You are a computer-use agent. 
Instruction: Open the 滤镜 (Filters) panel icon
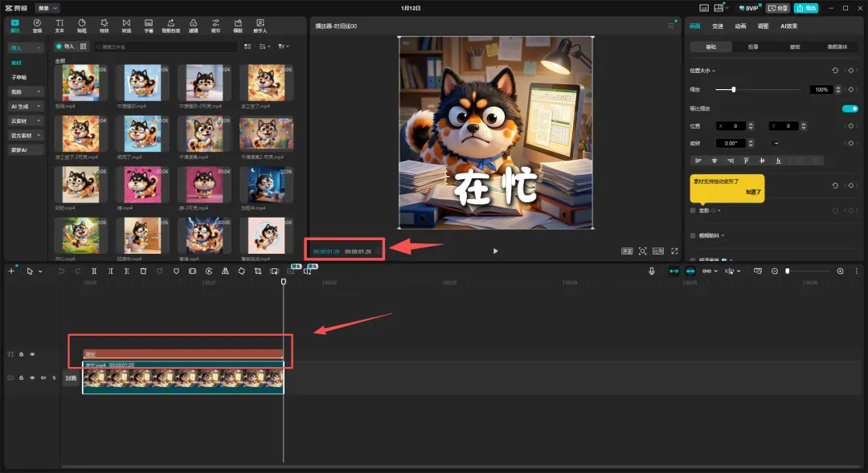click(x=193, y=26)
